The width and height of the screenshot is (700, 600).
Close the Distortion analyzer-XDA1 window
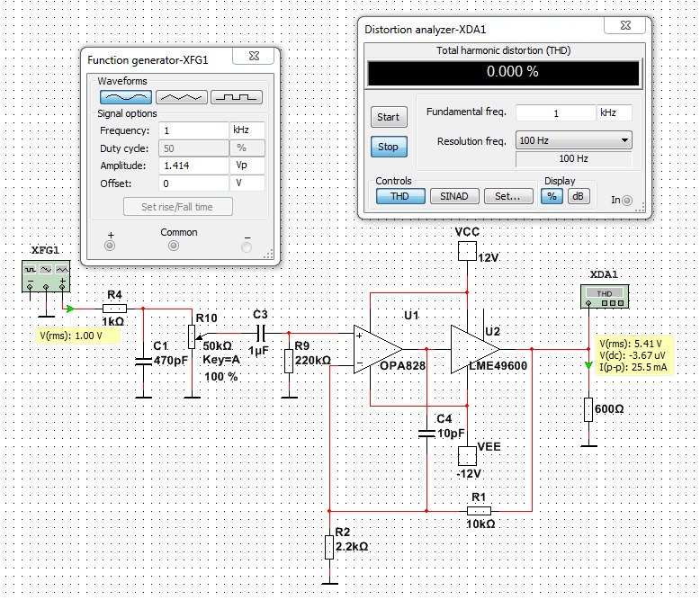tap(625, 25)
